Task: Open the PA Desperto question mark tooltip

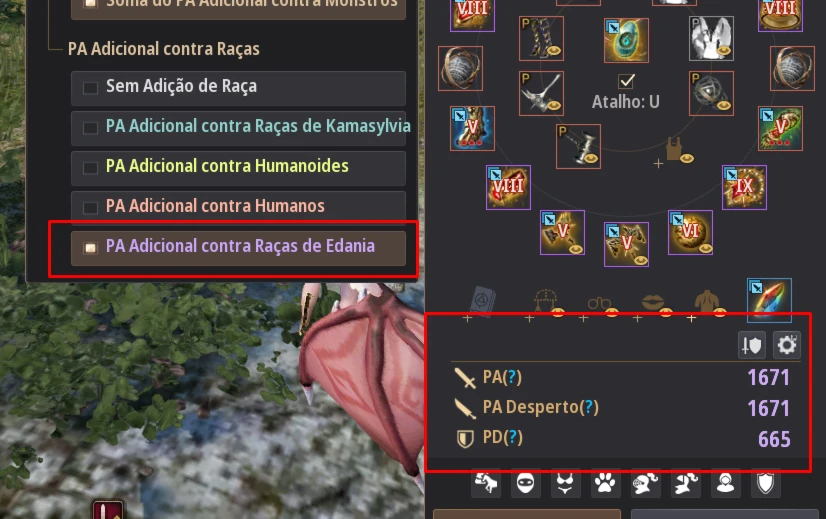Action: 588,407
